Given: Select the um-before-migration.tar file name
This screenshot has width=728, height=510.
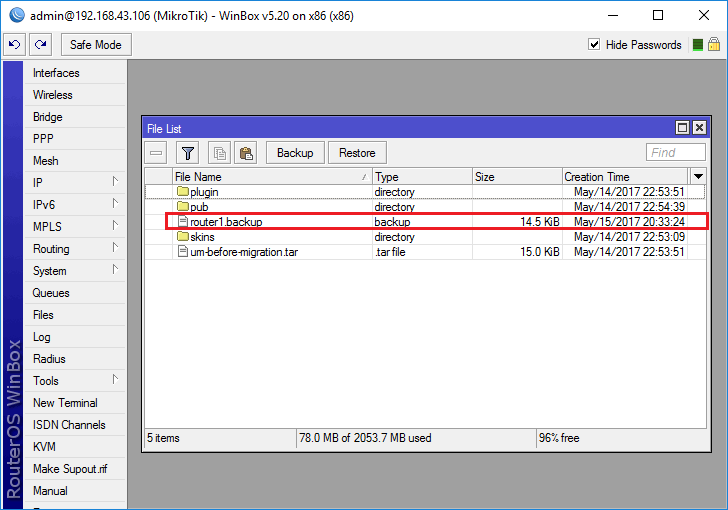Looking at the screenshot, I should coord(244,252).
